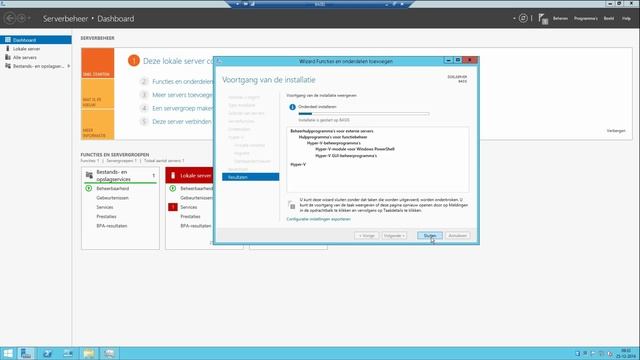This screenshot has width=640, height=360.
Task: Open the Beheren menu
Action: point(560,18)
